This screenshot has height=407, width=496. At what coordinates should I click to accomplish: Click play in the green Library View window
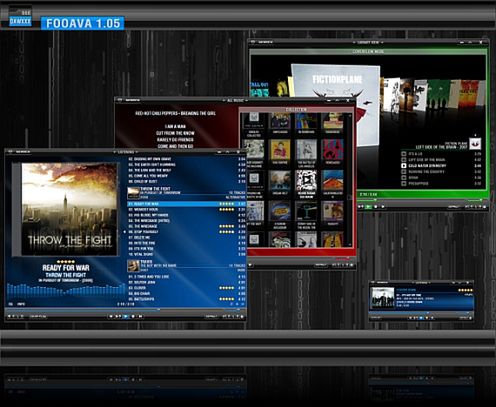coord(368,207)
